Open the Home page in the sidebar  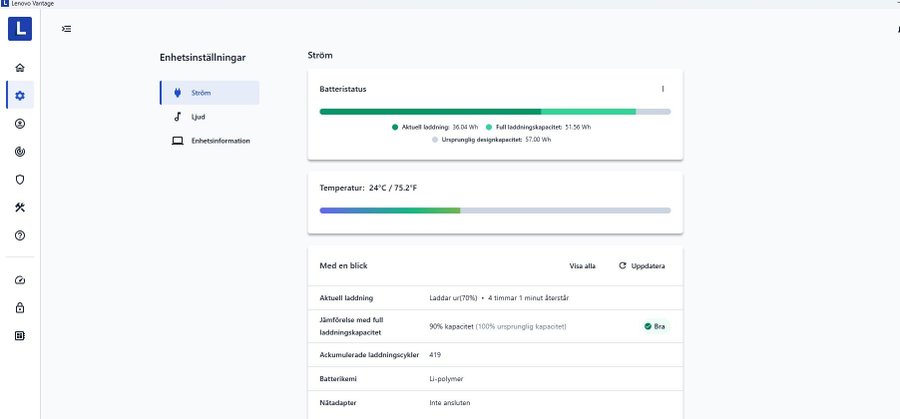click(20, 68)
